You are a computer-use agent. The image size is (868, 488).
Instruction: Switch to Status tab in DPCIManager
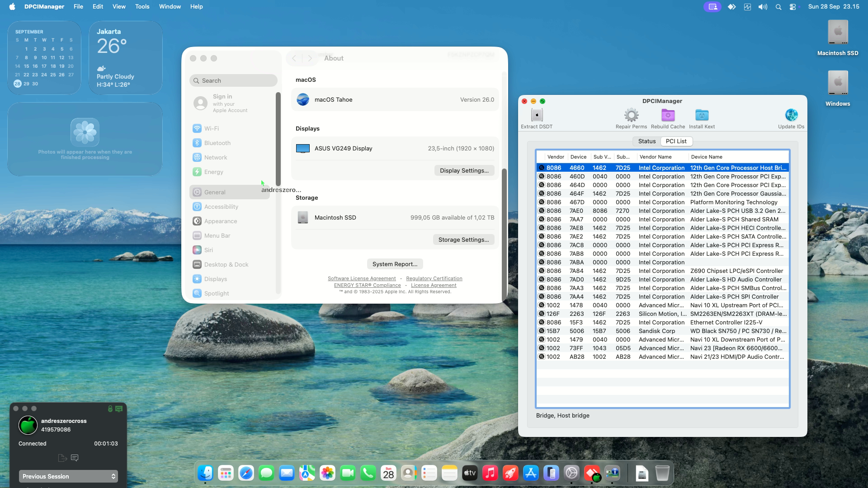pyautogui.click(x=646, y=141)
